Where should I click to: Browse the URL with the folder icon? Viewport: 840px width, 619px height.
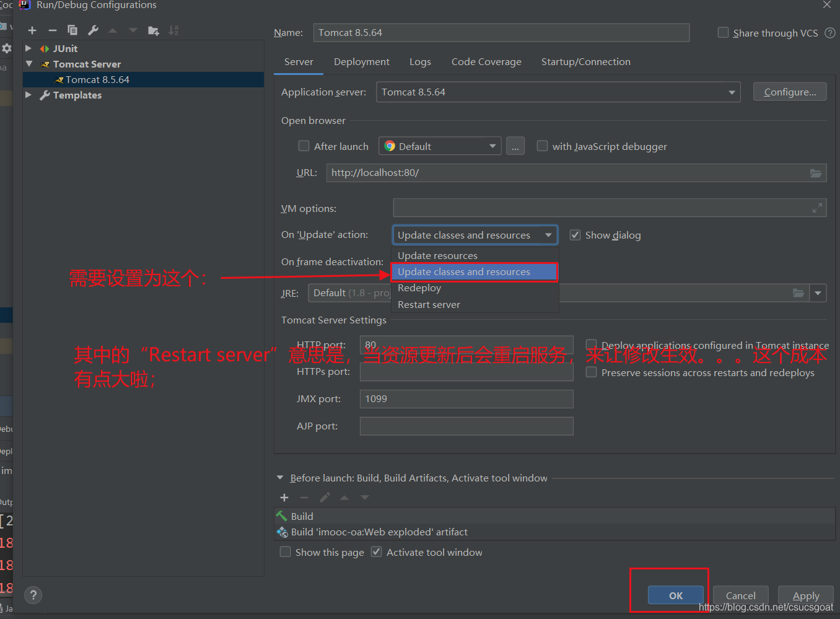coord(816,173)
